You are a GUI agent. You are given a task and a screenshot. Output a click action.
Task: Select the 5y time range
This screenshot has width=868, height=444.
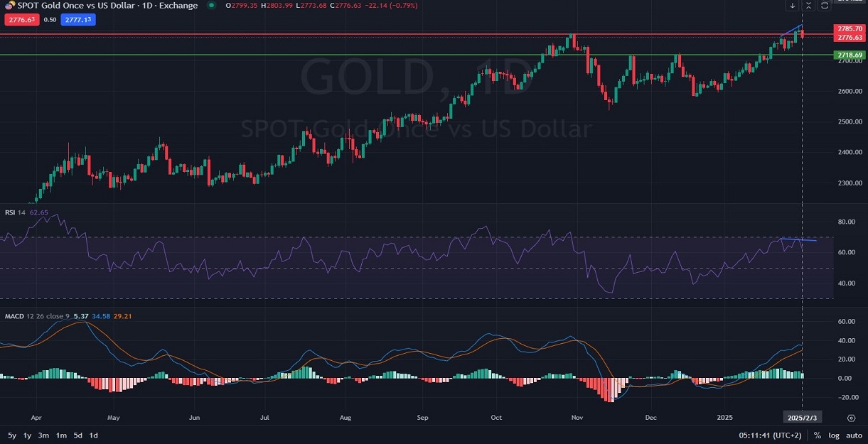pyautogui.click(x=12, y=435)
